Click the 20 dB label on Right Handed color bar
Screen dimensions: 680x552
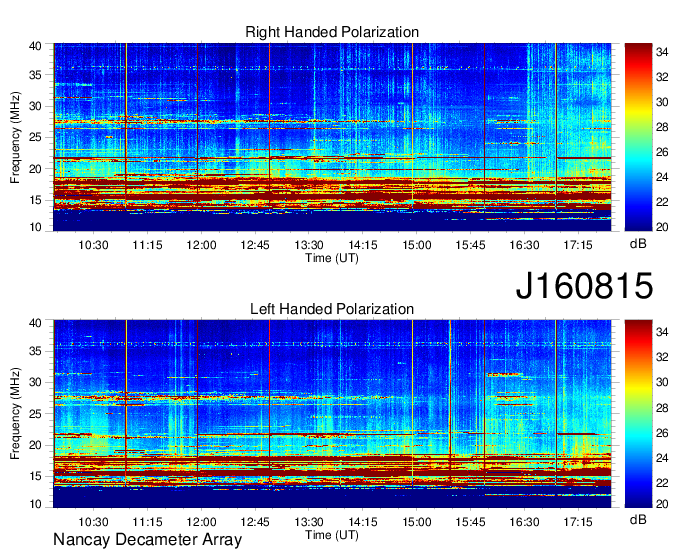[x=662, y=227]
